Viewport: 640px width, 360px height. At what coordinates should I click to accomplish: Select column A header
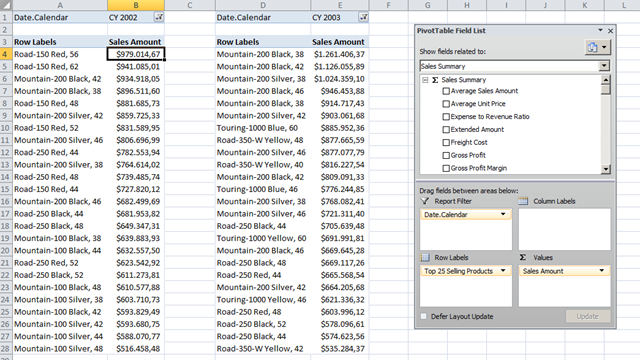click(x=60, y=5)
